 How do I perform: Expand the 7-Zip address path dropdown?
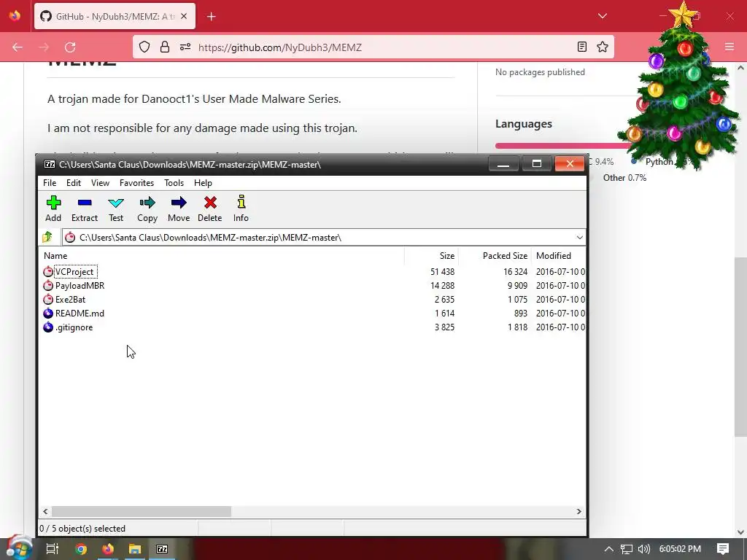pyautogui.click(x=579, y=237)
